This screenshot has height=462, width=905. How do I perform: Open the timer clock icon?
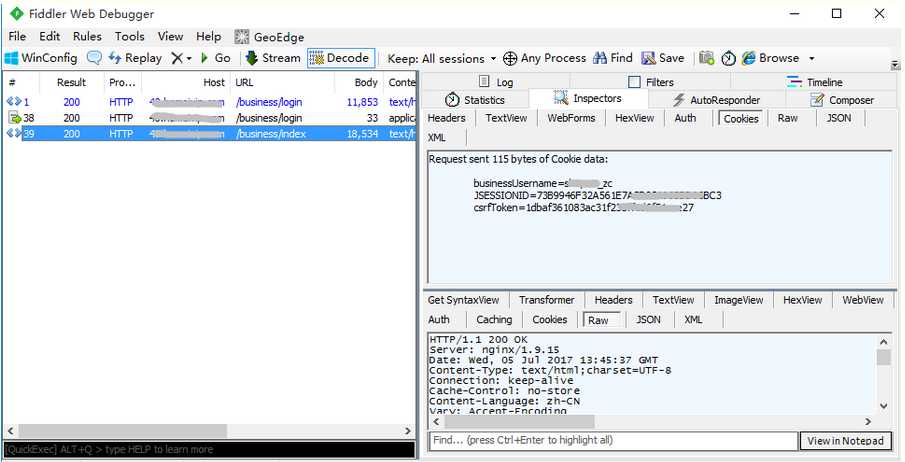(729, 58)
